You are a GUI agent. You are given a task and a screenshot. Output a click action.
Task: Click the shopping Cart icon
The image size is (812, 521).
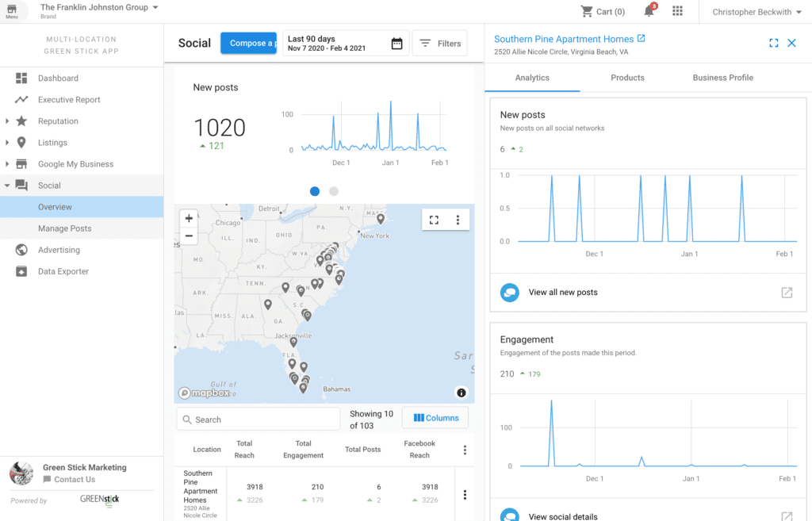click(x=587, y=11)
